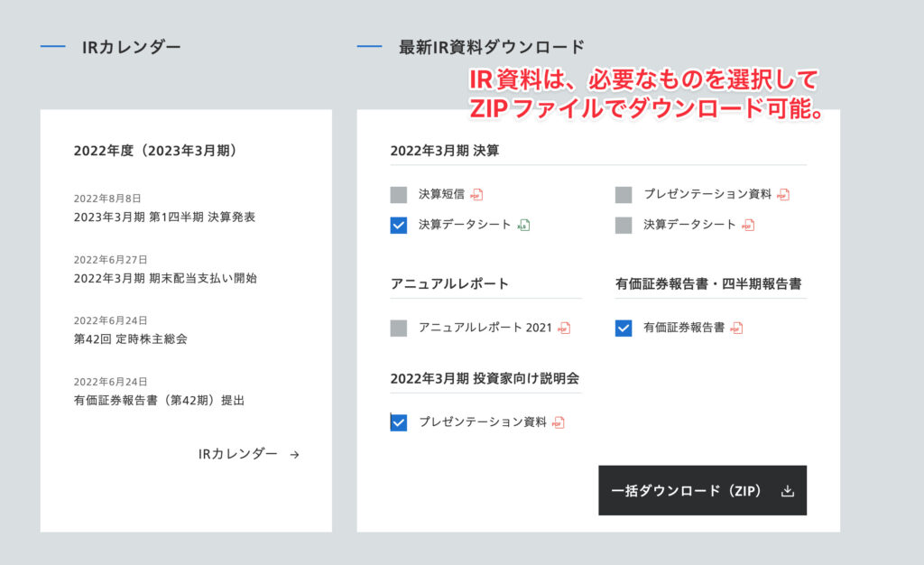
Task: Uncheck the 投資家向け説明会 プレゼンテーション資料 checkbox
Action: (x=399, y=422)
